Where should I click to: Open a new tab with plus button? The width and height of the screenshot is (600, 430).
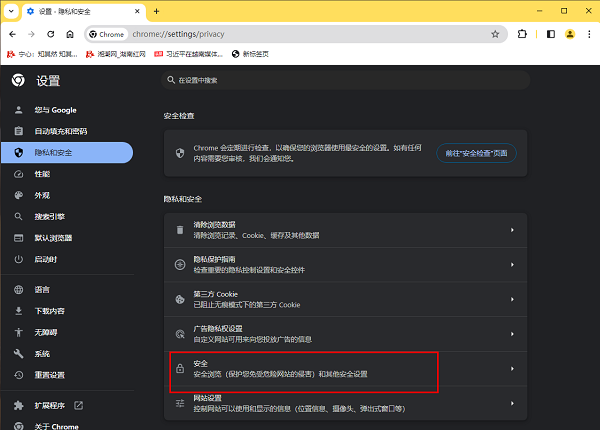pos(156,11)
